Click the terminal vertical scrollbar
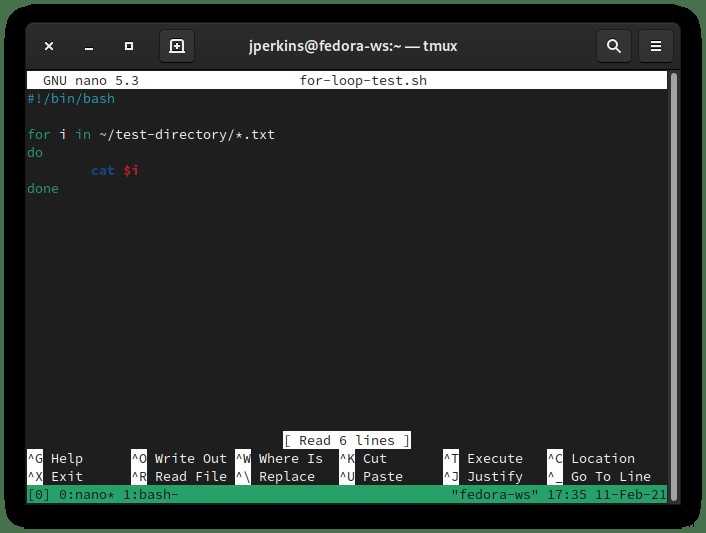The height and width of the screenshot is (533, 706). 674,286
